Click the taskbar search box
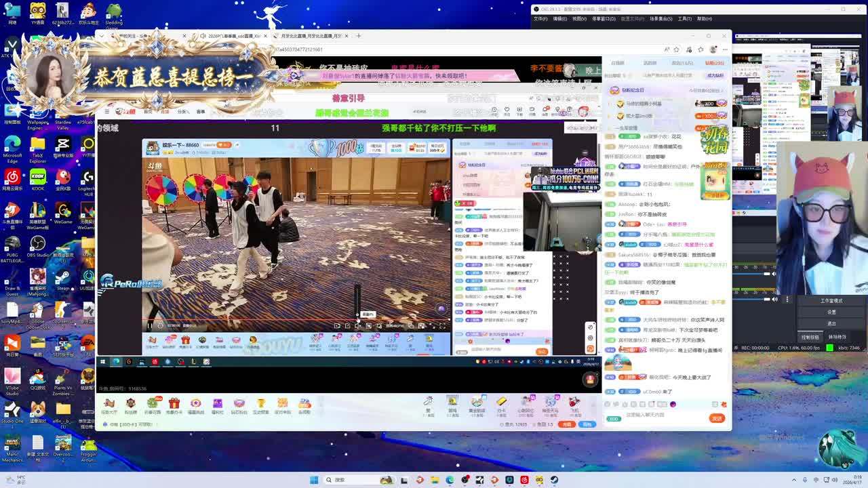 (x=340, y=480)
